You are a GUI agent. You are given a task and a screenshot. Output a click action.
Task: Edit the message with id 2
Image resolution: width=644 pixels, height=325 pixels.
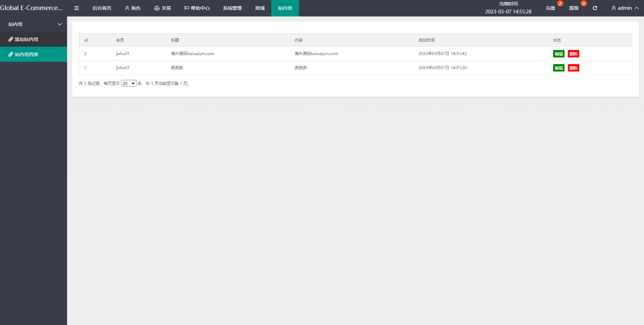[558, 54]
